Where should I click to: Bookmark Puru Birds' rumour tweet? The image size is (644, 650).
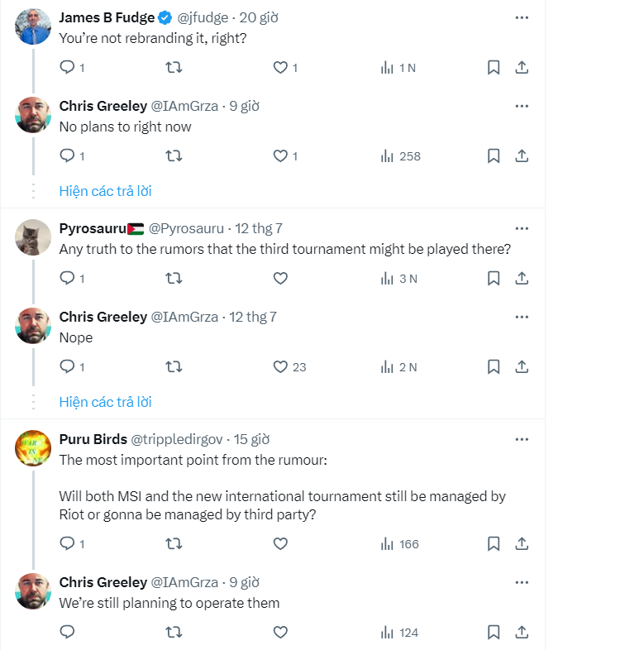click(x=494, y=544)
